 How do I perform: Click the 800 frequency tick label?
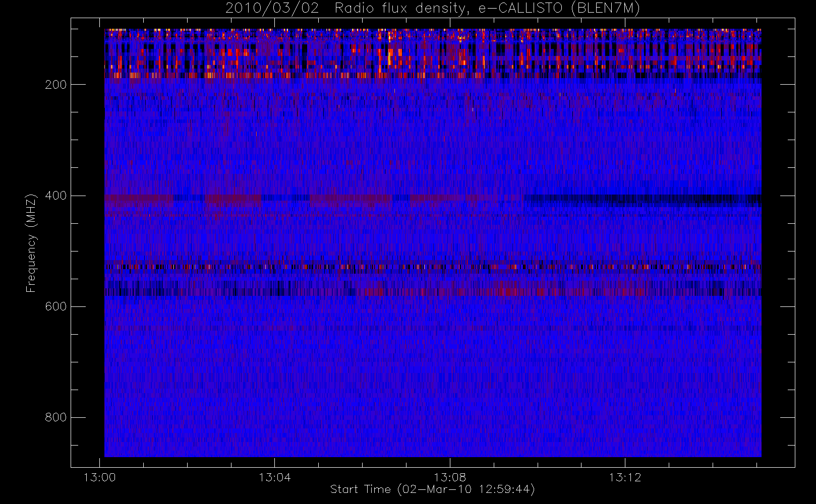tap(56, 417)
